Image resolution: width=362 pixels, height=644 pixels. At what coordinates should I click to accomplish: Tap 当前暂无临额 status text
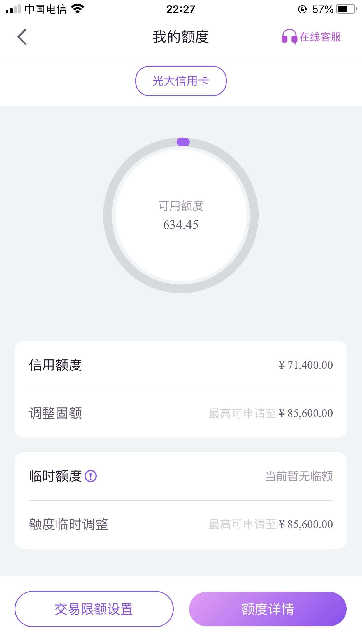[299, 476]
